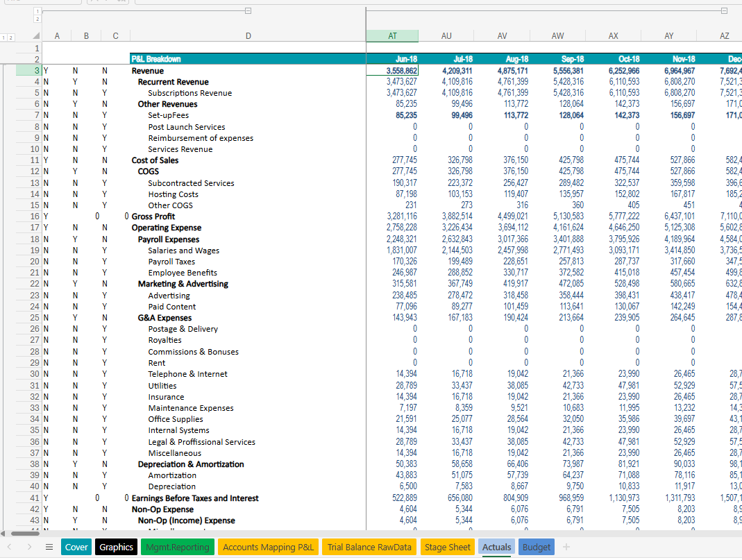Select the 'Non-Op (Income) Expense' cell
Screen dimensions: 742x560
248,520
